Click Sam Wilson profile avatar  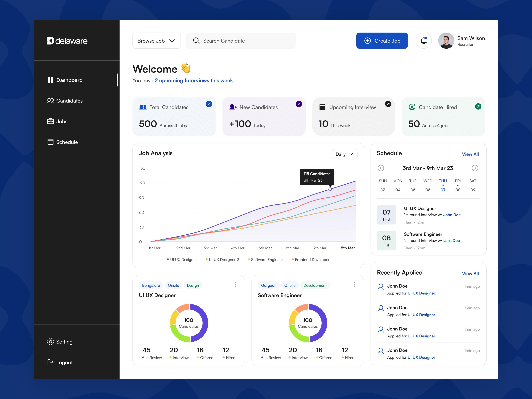(446, 41)
